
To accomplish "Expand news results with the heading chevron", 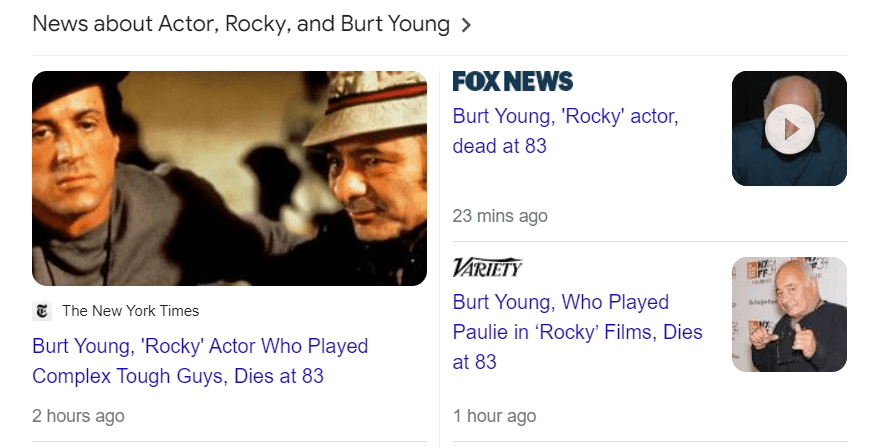I will (466, 26).
